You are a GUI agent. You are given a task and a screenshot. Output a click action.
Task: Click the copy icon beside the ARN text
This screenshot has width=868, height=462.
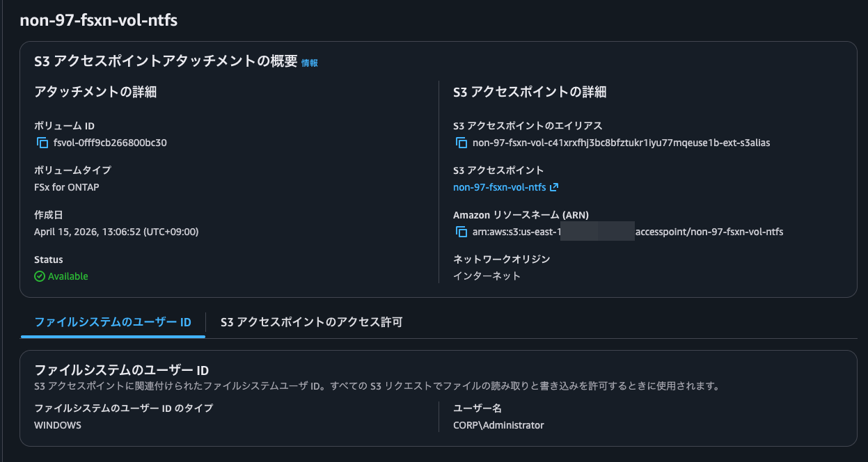[x=462, y=232]
